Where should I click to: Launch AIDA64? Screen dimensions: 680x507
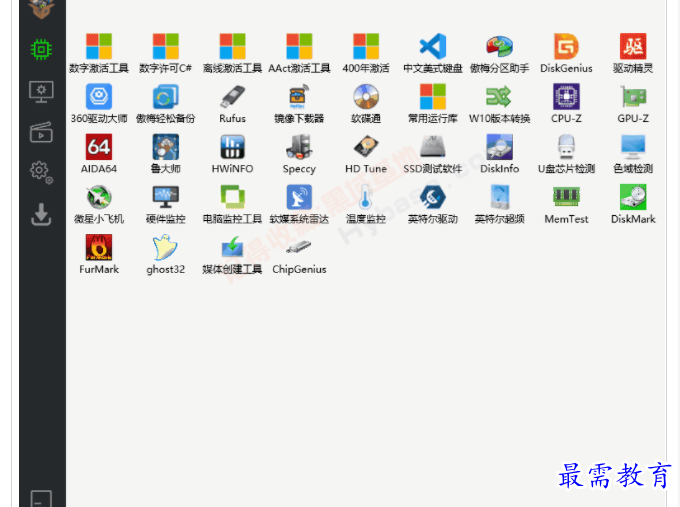(99, 154)
